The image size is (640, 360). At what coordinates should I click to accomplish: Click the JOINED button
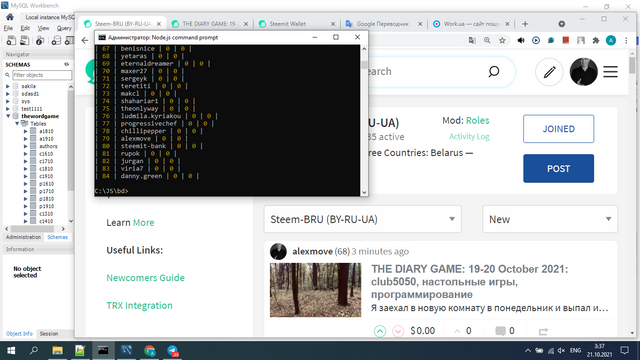tap(558, 129)
